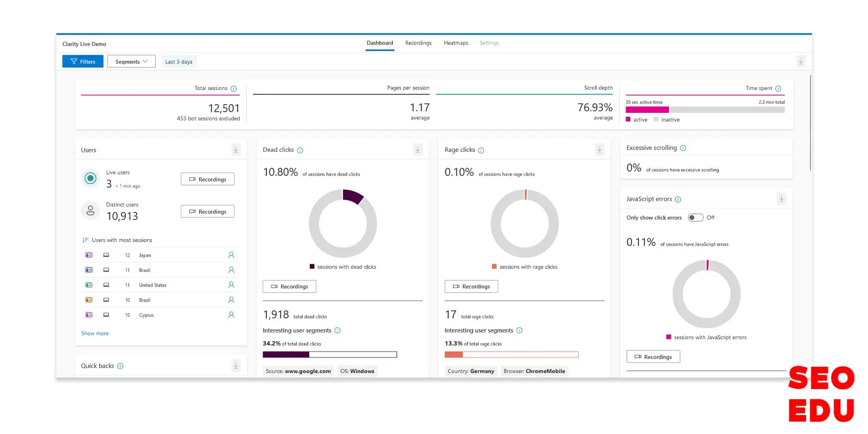Open Recordings for Live users
Viewport: 868px width, 434px height.
tap(207, 180)
